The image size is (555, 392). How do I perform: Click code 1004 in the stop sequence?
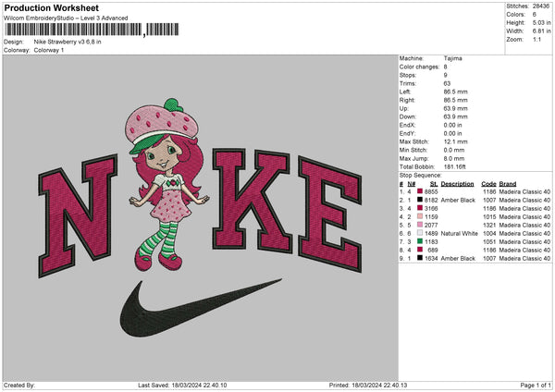489,233
